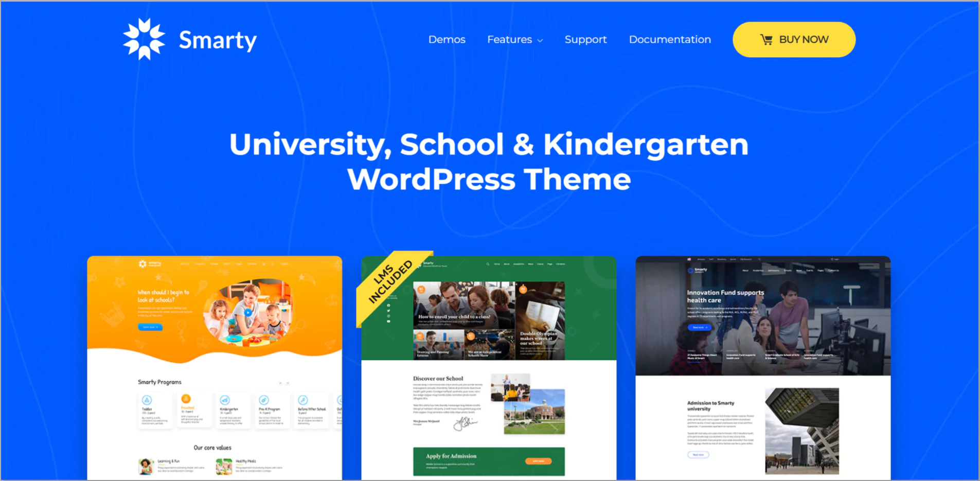Go to the Support page
The image size is (980, 481).
pyautogui.click(x=585, y=40)
